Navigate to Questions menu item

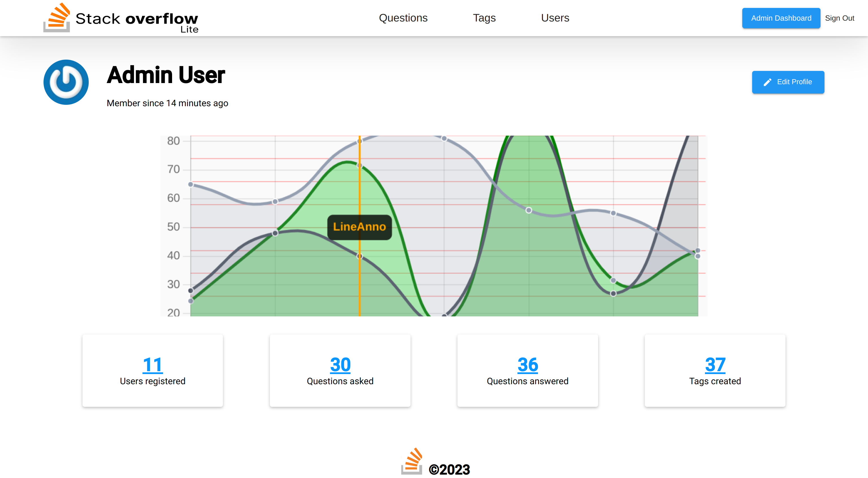(403, 18)
